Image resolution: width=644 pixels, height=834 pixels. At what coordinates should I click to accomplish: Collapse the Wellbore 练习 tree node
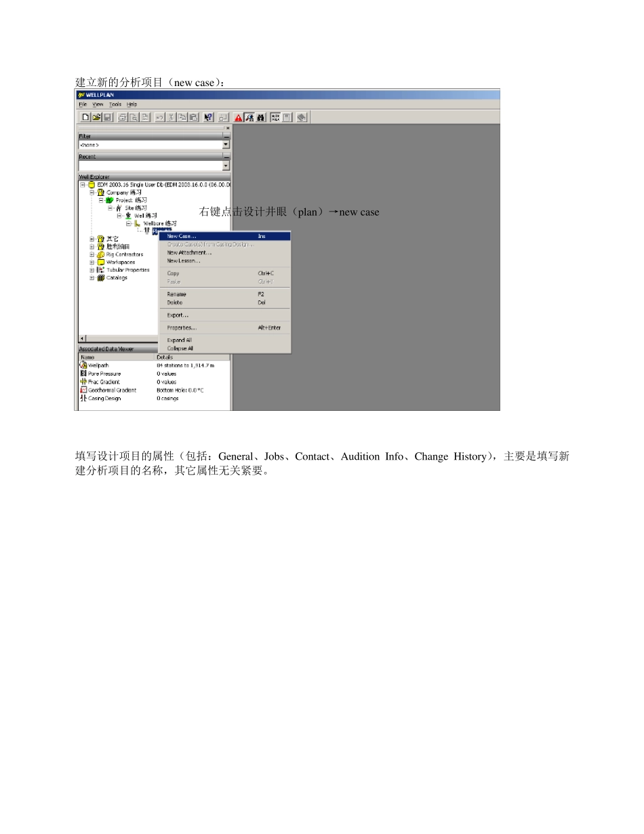(128, 223)
